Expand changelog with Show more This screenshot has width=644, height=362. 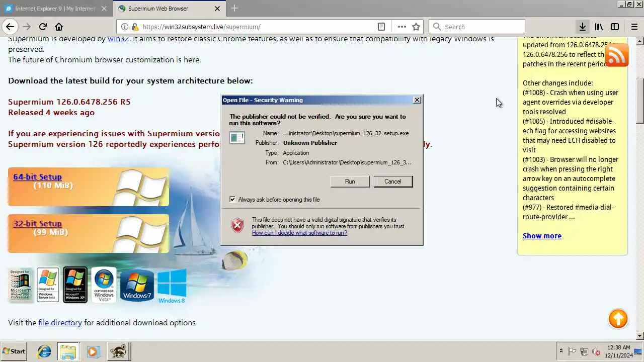click(x=542, y=236)
